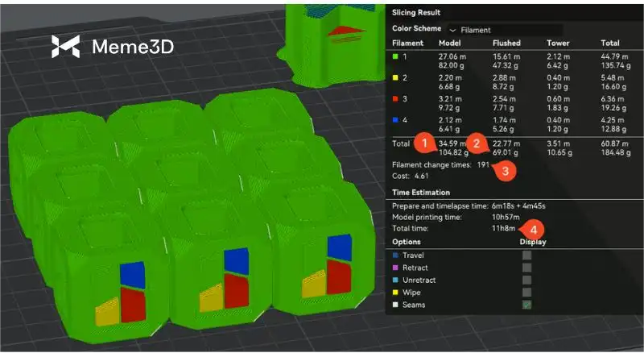Click the Meme3D logo icon
Screen dimensions: 644x353
[x=65, y=47]
